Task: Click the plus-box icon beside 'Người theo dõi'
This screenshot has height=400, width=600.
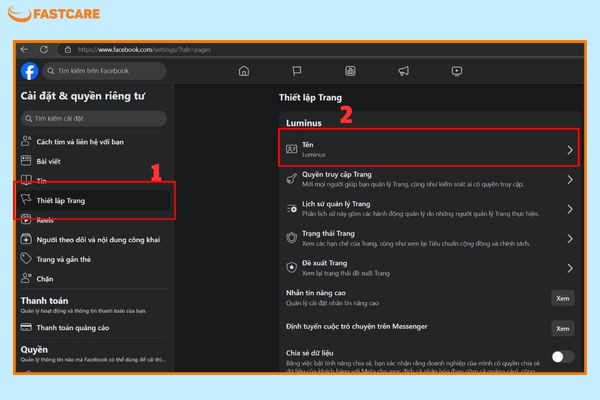Action: [26, 239]
